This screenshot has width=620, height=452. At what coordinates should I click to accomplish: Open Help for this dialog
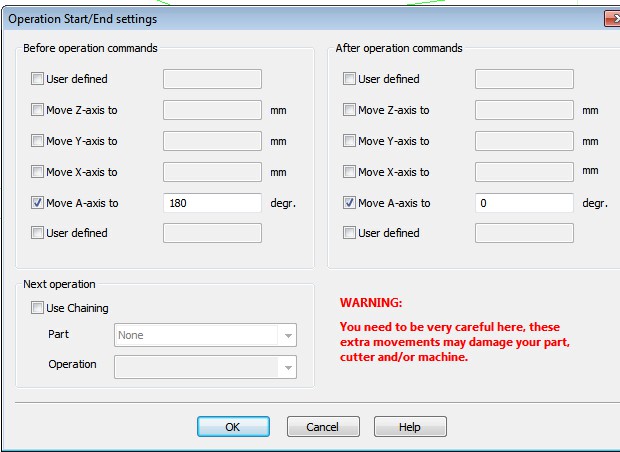pyautogui.click(x=409, y=427)
